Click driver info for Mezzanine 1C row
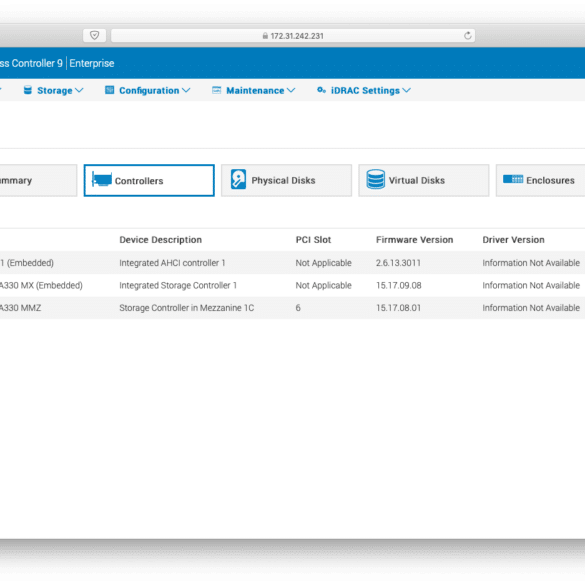 click(531, 308)
